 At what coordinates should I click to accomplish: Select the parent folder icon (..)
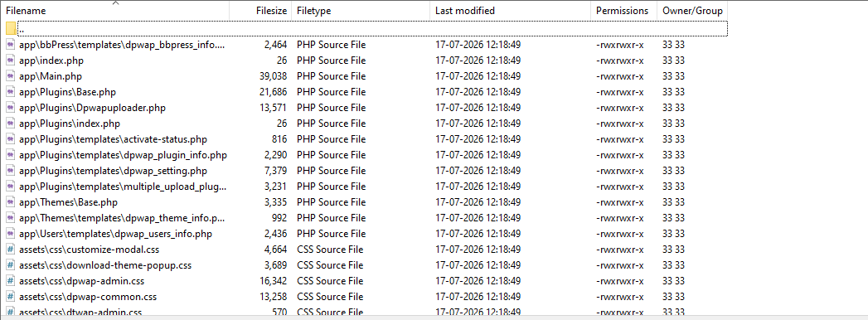click(x=11, y=28)
